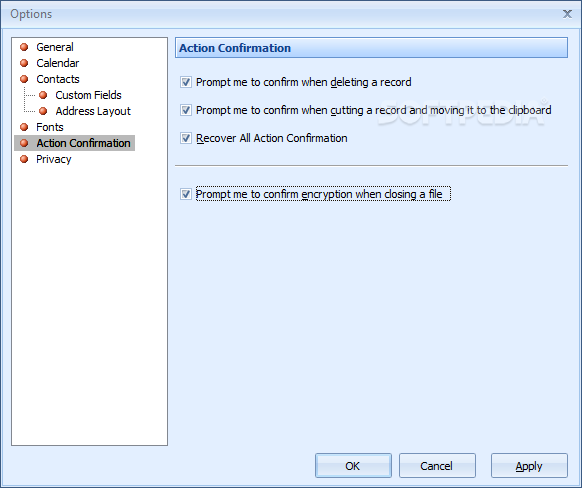Screen dimensions: 582x488
Task: Click the red bullet icon beside Fonts
Action: [x=24, y=127]
